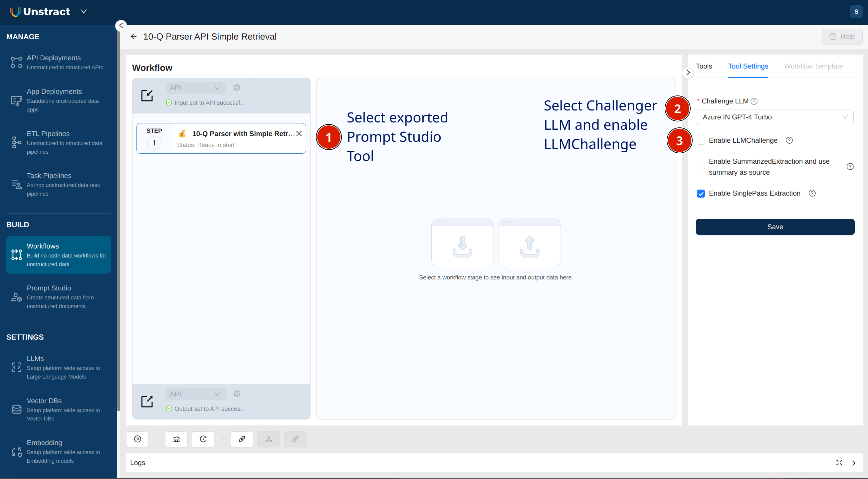Remove the 10-Q Parser step with X
The height and width of the screenshot is (479, 868).
[x=299, y=134]
